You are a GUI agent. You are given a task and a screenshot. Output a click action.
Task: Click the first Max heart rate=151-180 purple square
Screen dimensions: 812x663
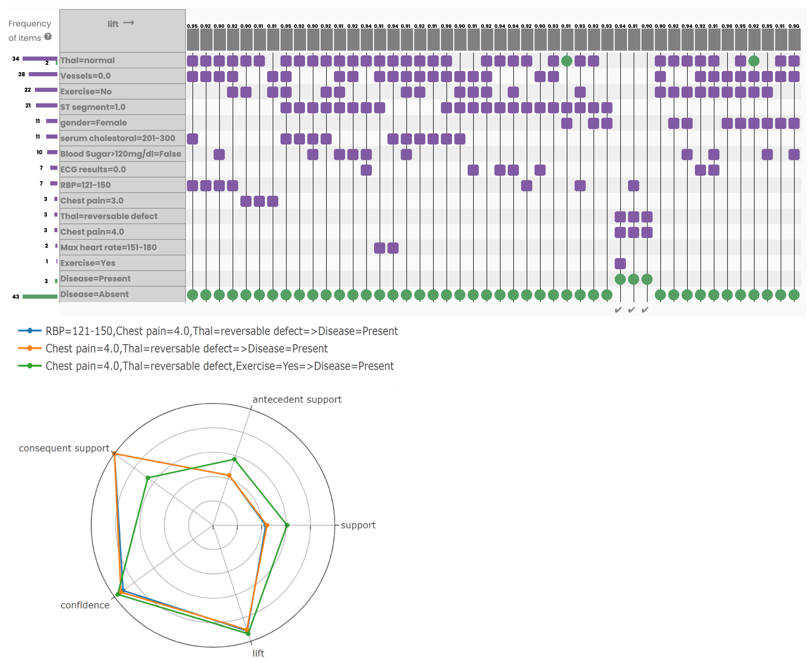380,248
